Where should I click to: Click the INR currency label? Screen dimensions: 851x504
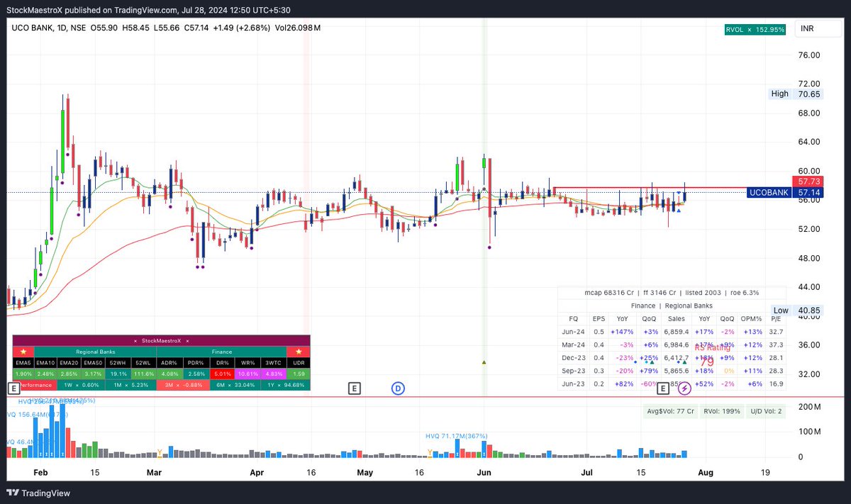(807, 29)
